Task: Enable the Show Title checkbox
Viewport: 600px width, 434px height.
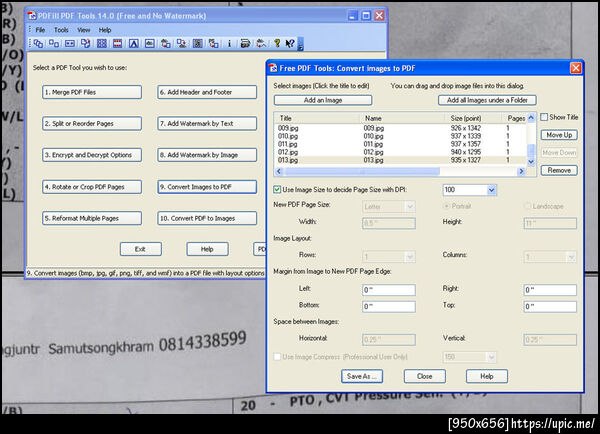Action: pyautogui.click(x=544, y=117)
